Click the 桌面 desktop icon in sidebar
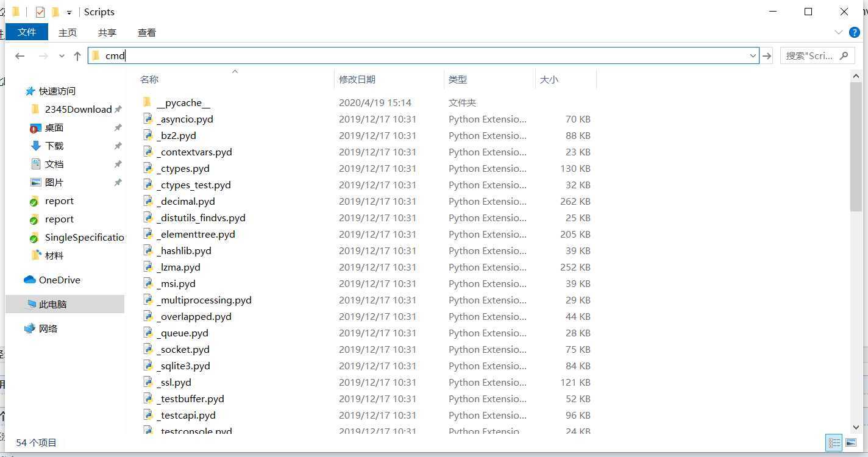The image size is (868, 457). point(35,128)
